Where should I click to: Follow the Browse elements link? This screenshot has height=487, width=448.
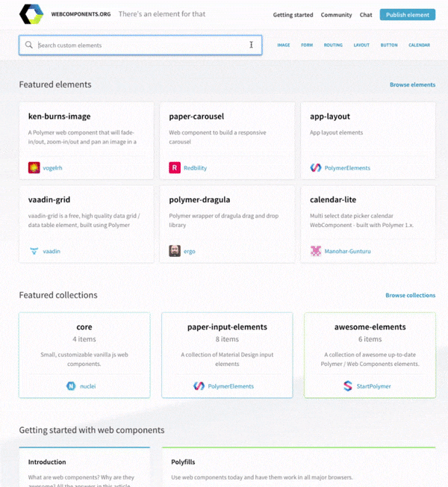pos(412,85)
